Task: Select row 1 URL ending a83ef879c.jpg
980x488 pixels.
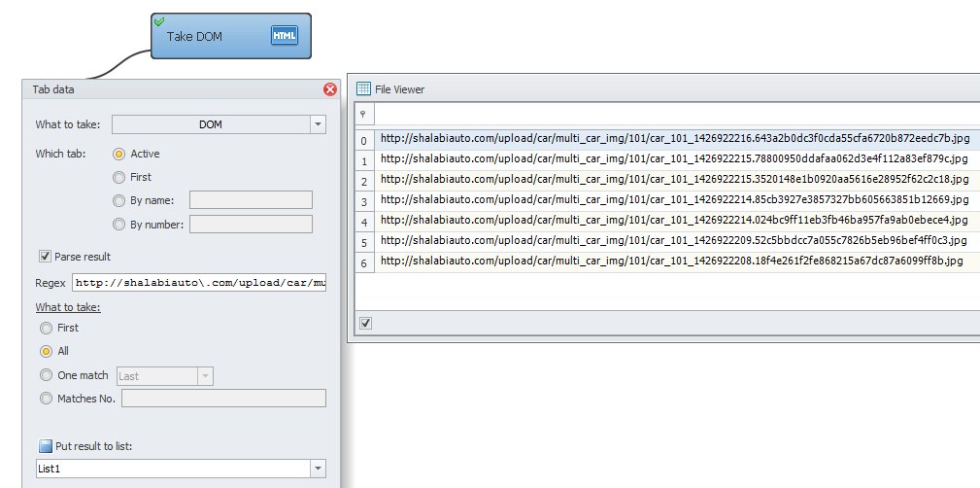Action: pyautogui.click(x=677, y=158)
